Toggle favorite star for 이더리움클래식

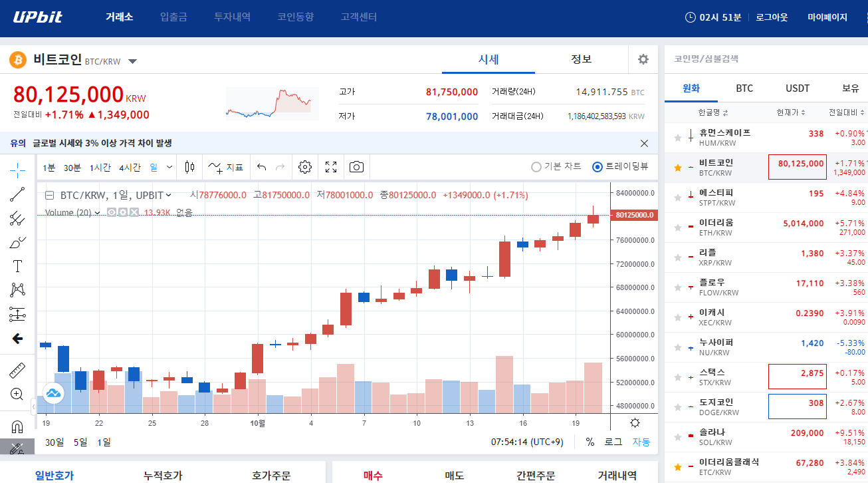pos(677,467)
